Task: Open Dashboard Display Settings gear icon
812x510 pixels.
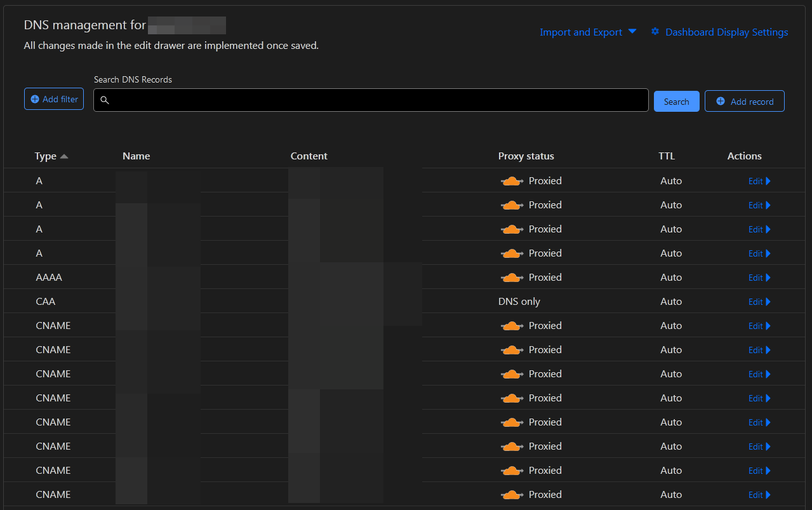Action: click(x=655, y=31)
